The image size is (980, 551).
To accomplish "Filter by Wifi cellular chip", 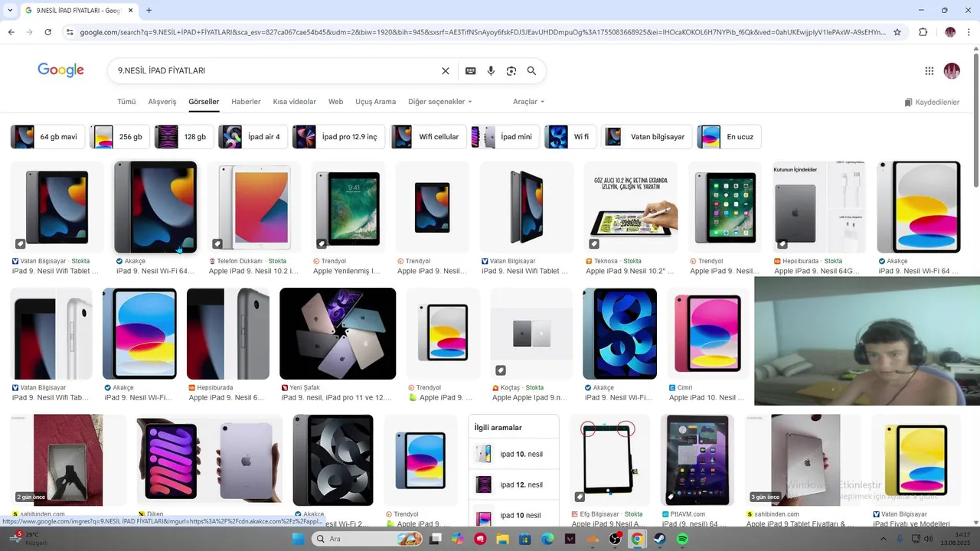I will (428, 137).
